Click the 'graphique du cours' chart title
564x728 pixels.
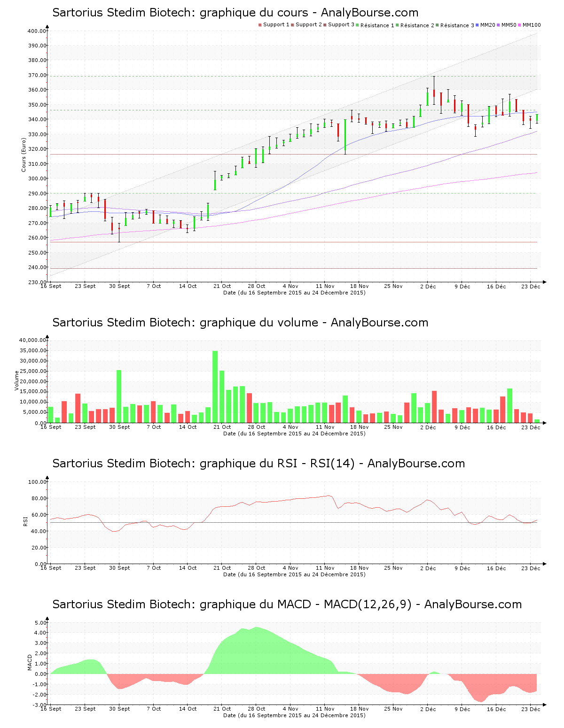tap(235, 13)
